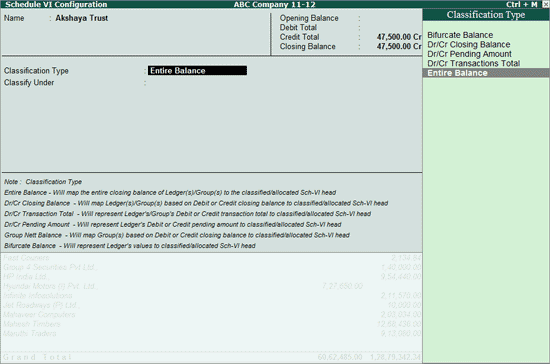
Task: Click the Closing Balance amount value
Action: tap(399, 46)
